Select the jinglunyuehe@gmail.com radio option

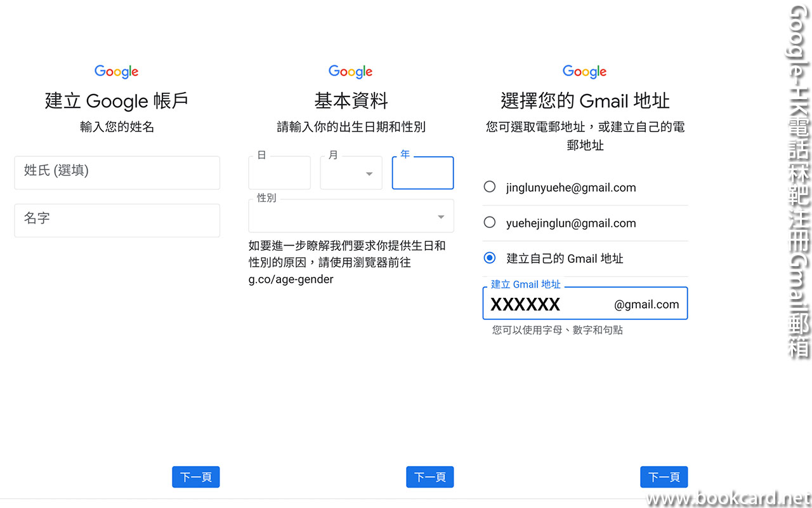click(490, 187)
